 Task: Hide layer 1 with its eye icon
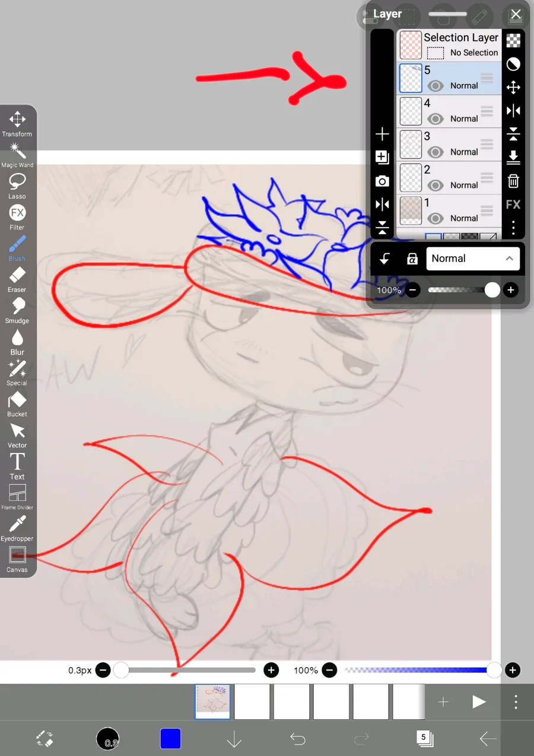coord(436,219)
